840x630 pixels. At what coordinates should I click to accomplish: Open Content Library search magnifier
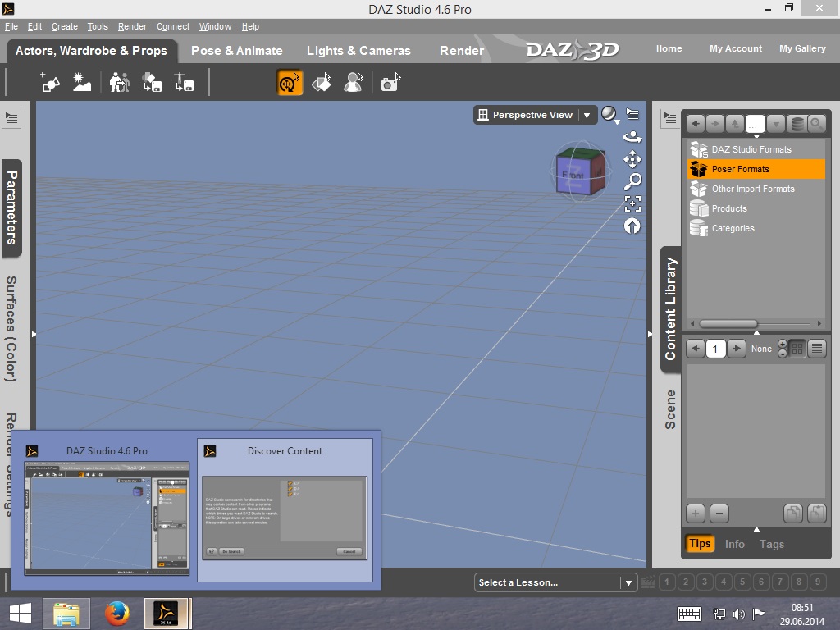coord(816,124)
